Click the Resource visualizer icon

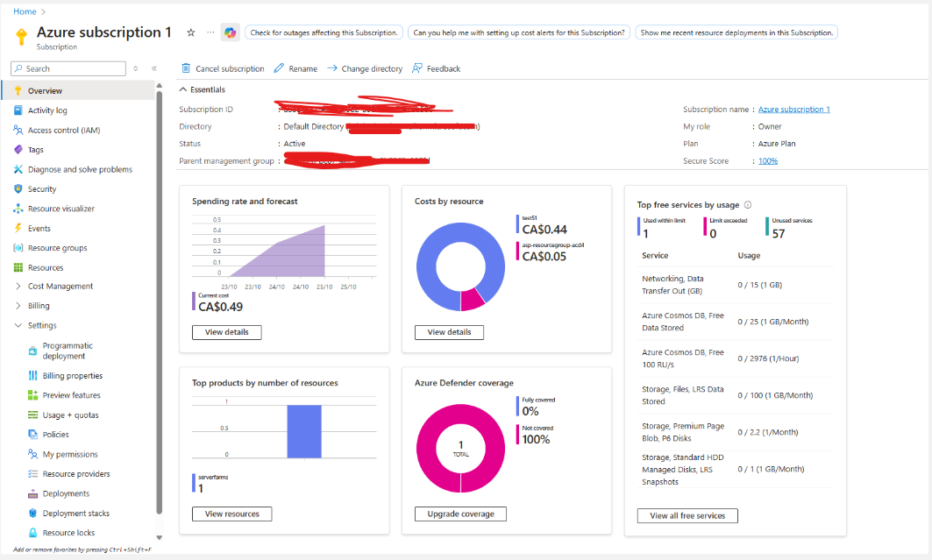(x=18, y=209)
